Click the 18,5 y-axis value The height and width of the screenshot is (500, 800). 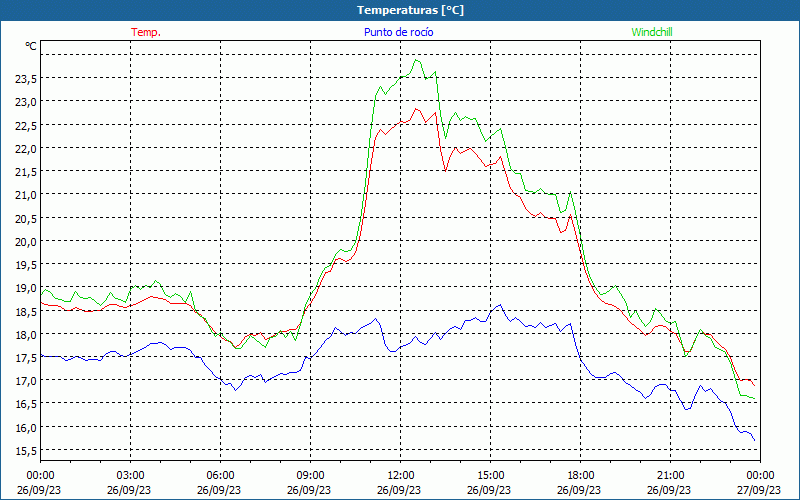(x=26, y=311)
